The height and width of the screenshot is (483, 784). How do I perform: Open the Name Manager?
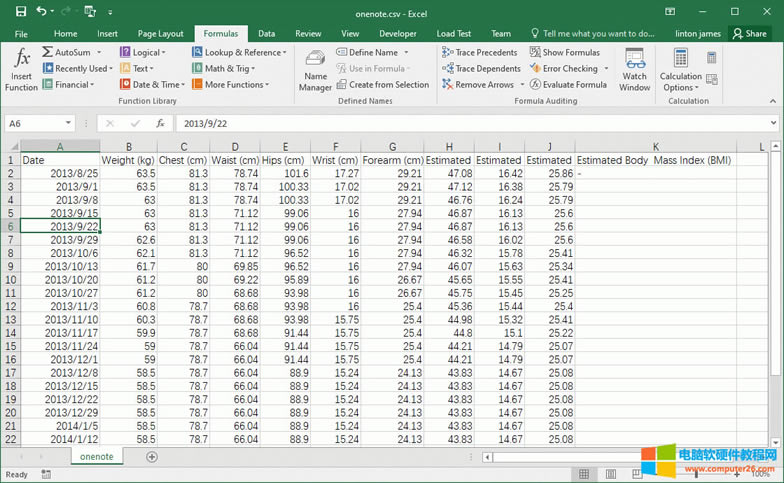[x=315, y=69]
